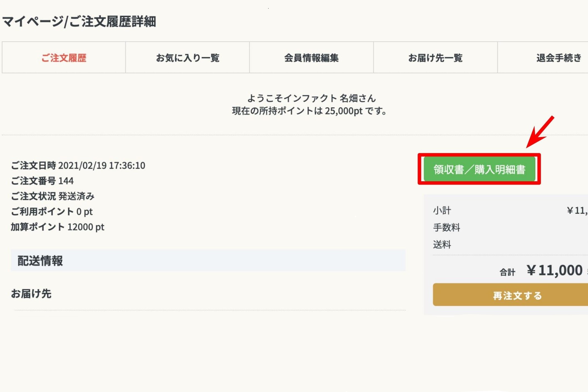Click the green 領収書／購入明細書 button

(x=479, y=169)
